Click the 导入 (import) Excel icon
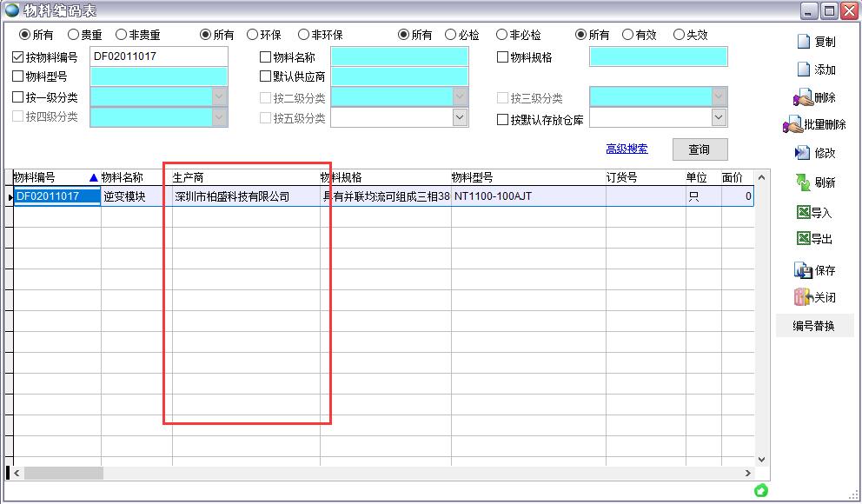 click(x=803, y=212)
